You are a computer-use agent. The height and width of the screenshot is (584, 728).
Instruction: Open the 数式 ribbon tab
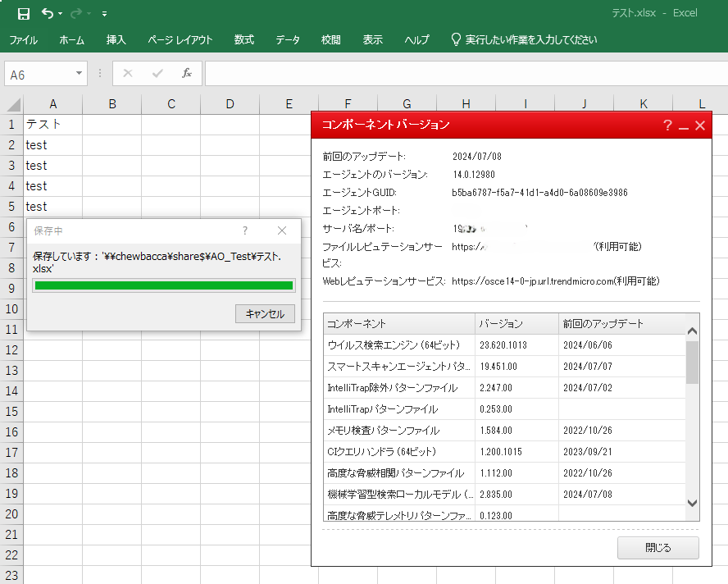[243, 39]
